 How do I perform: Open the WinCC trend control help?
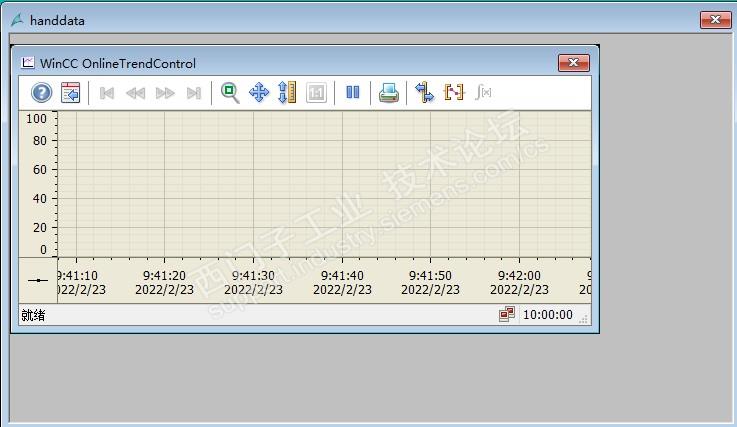click(41, 92)
